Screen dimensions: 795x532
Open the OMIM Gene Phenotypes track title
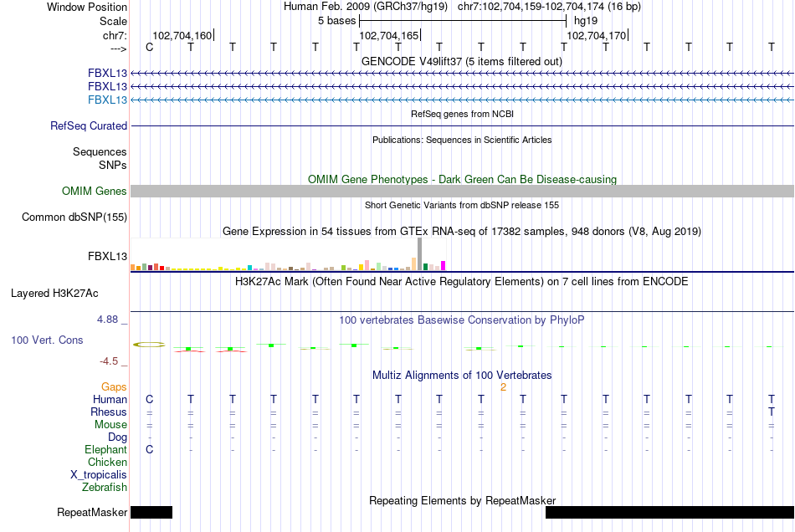coord(462,179)
